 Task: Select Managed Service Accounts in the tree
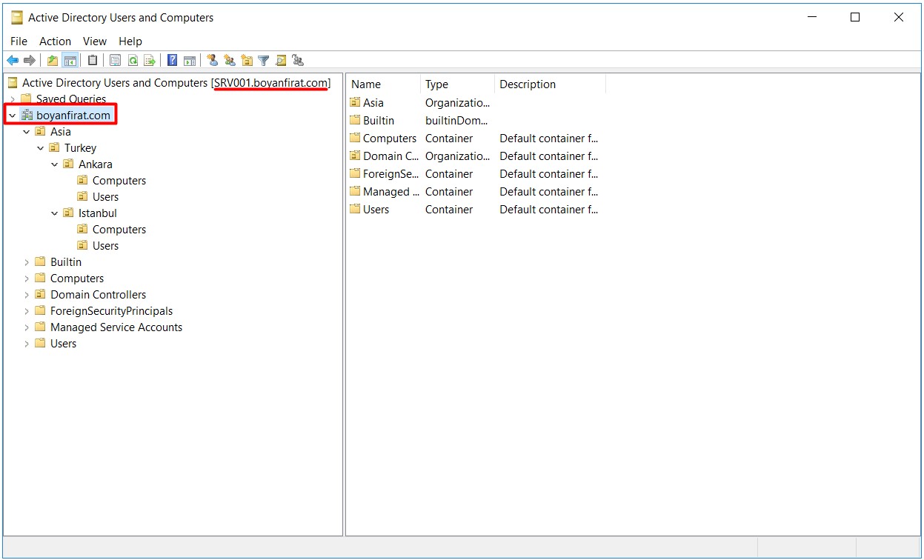click(116, 327)
